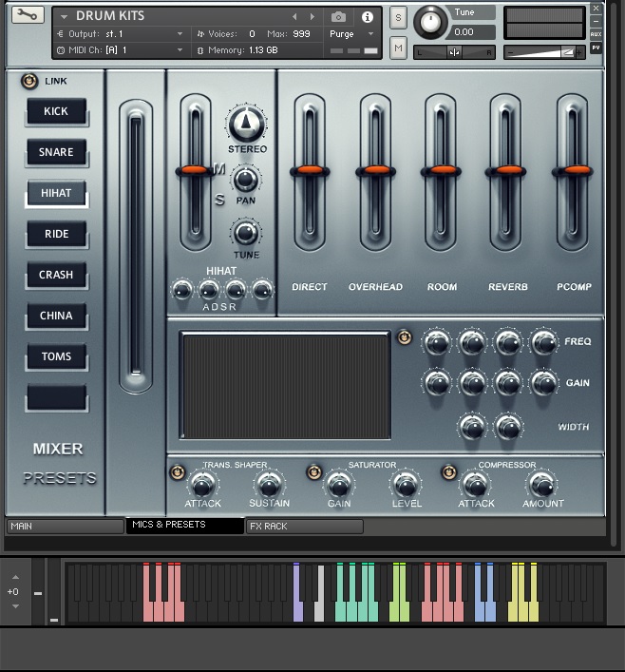Click the REVERB fader handle
The width and height of the screenshot is (625, 672).
click(505, 170)
